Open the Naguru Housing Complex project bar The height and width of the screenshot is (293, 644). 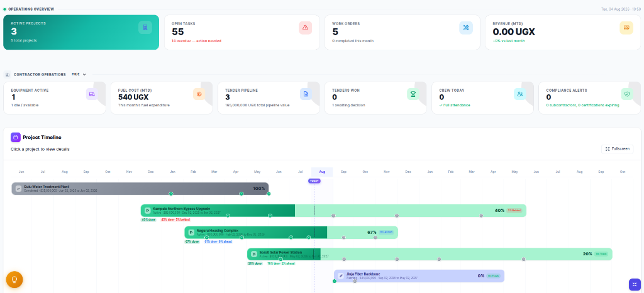tap(291, 232)
